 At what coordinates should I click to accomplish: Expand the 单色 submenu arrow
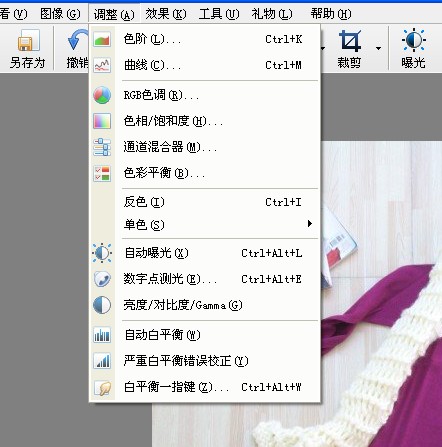pos(310,224)
